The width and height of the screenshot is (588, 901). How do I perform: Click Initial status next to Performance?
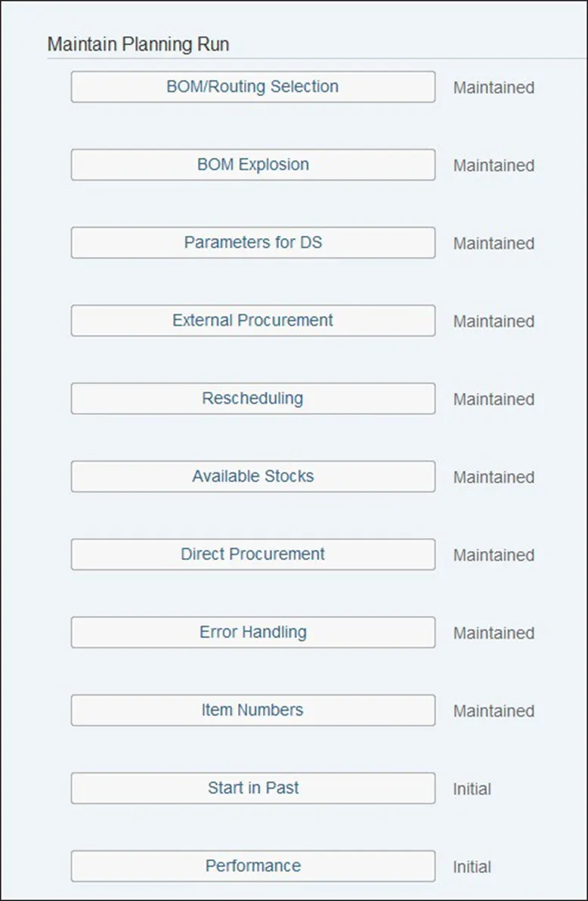[472, 867]
